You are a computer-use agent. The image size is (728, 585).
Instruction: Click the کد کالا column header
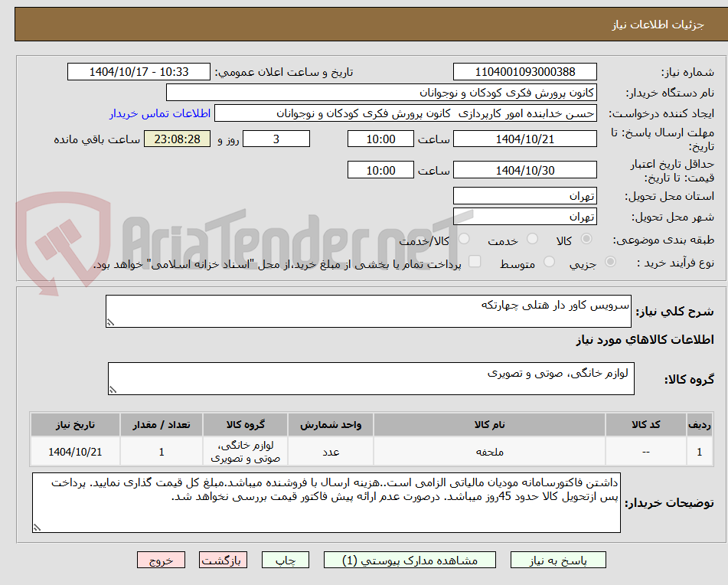(646, 425)
